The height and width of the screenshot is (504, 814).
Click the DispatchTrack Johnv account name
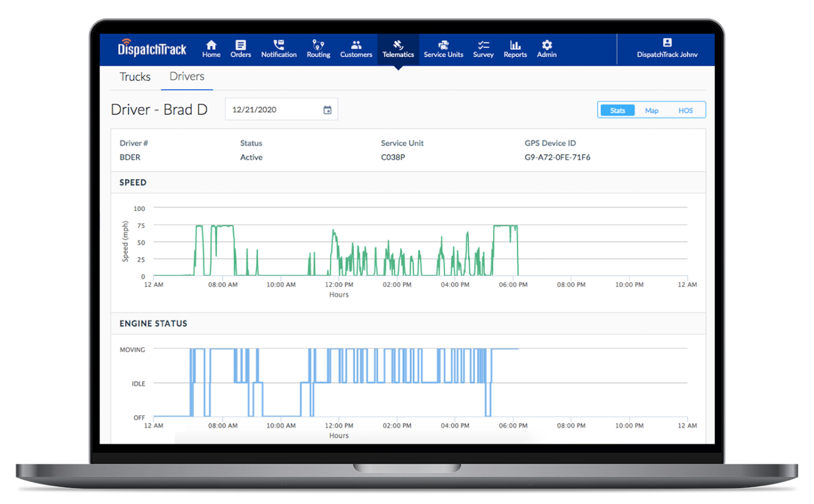(667, 55)
